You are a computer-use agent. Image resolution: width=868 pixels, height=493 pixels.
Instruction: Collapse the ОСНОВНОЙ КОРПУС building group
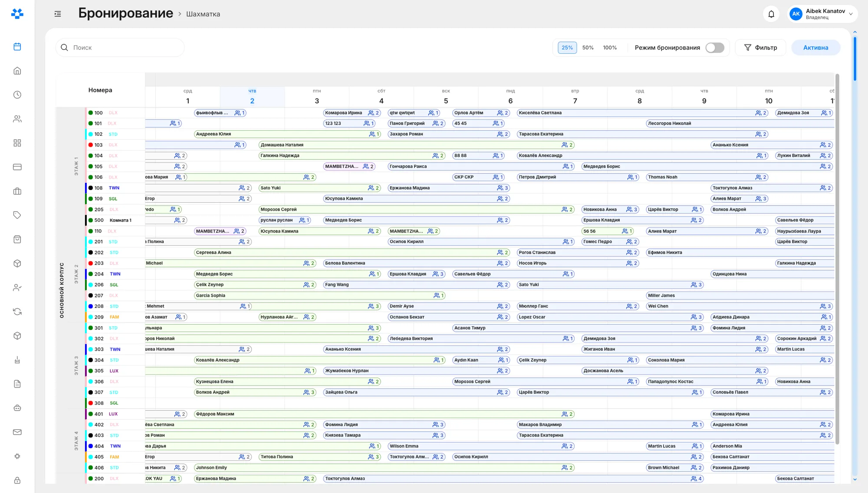pos(62,290)
